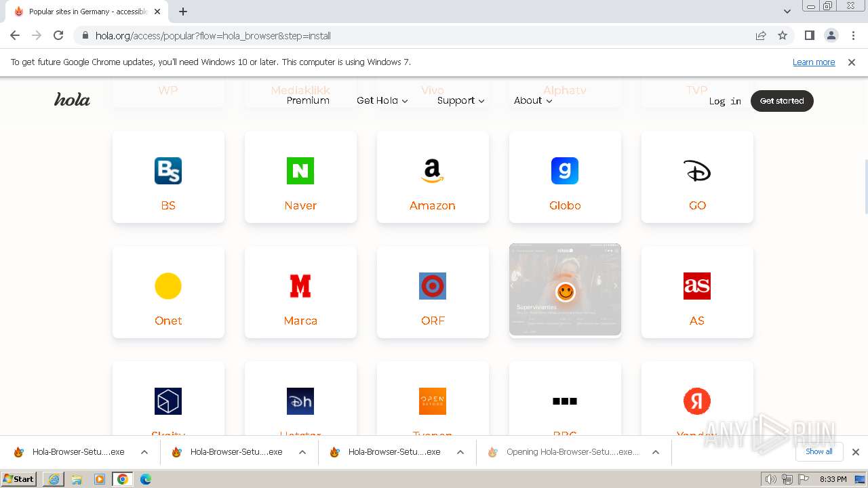Open the Marca red M icon
This screenshot has height=488, width=868.
point(300,286)
